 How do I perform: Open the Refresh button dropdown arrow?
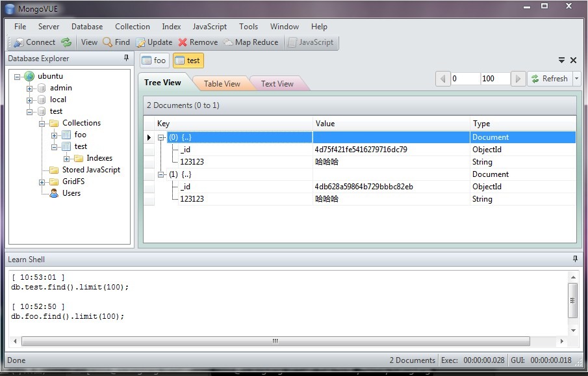tap(577, 79)
